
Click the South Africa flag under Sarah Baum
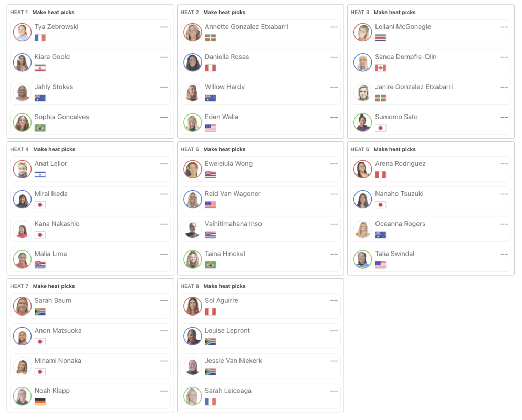pos(40,312)
